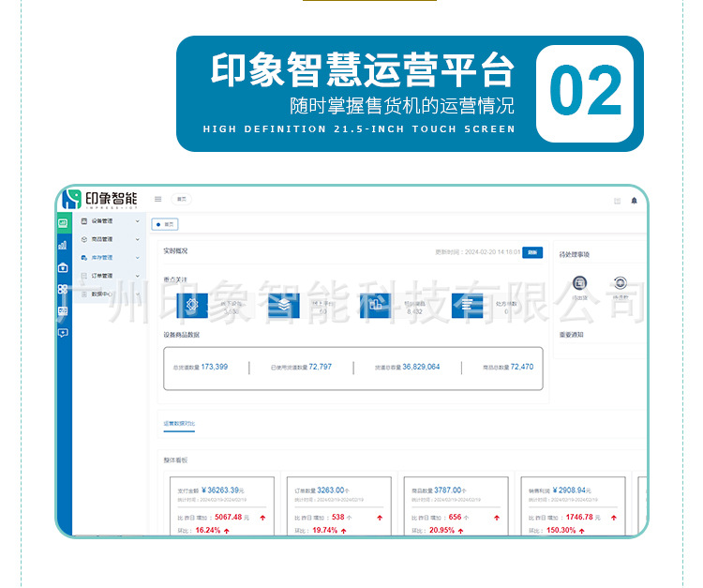This screenshot has width=703, height=588.
Task: Click the 实时概况 section heading
Action: tap(175, 251)
